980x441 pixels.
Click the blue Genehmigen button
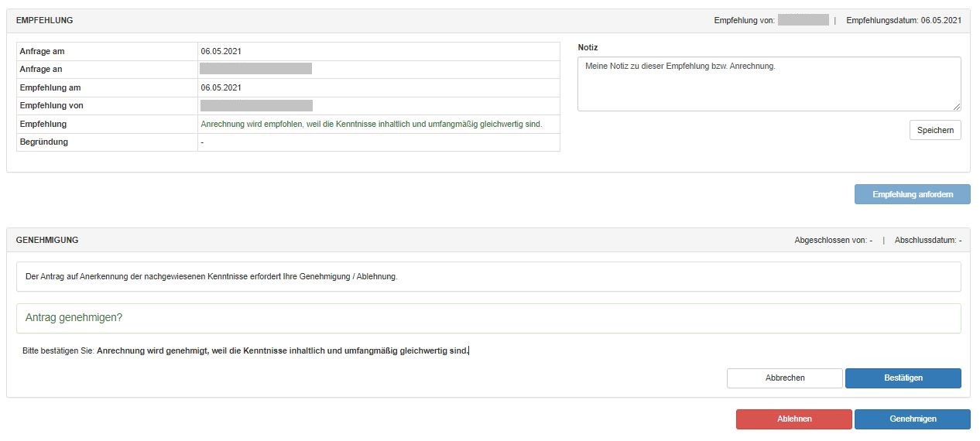point(912,419)
